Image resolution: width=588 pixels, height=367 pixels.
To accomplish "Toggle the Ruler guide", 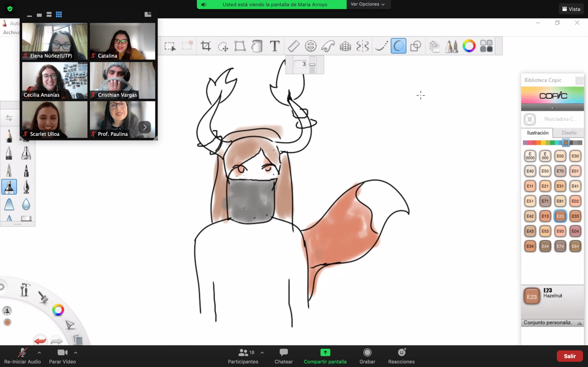I will 294,46.
